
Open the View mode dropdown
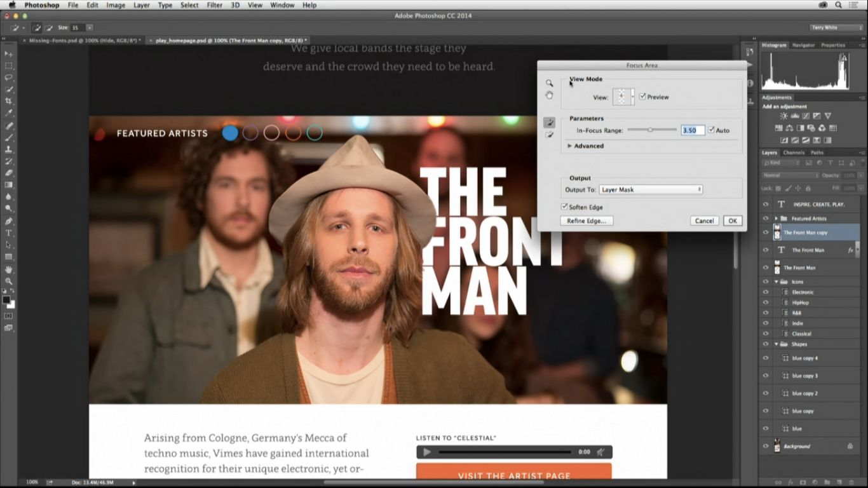(632, 97)
